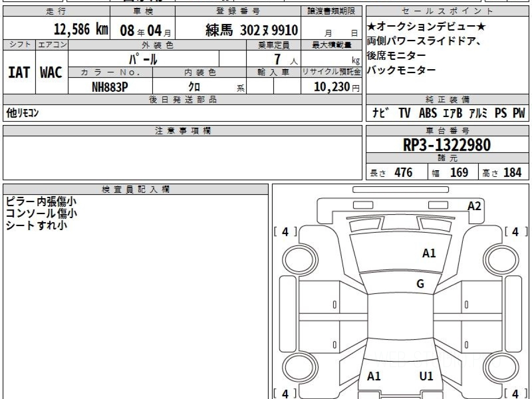This screenshot has width=532, height=399.
Task: Select the TV equipment label
Action: coord(404,113)
